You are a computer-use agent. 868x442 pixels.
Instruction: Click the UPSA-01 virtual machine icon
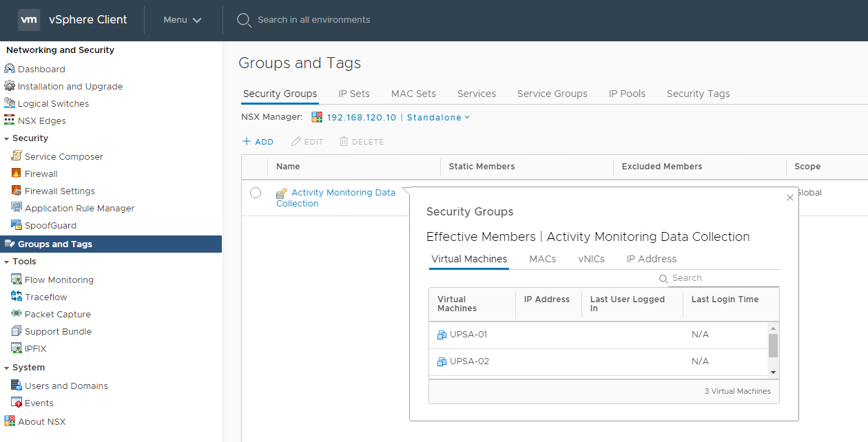coord(442,335)
